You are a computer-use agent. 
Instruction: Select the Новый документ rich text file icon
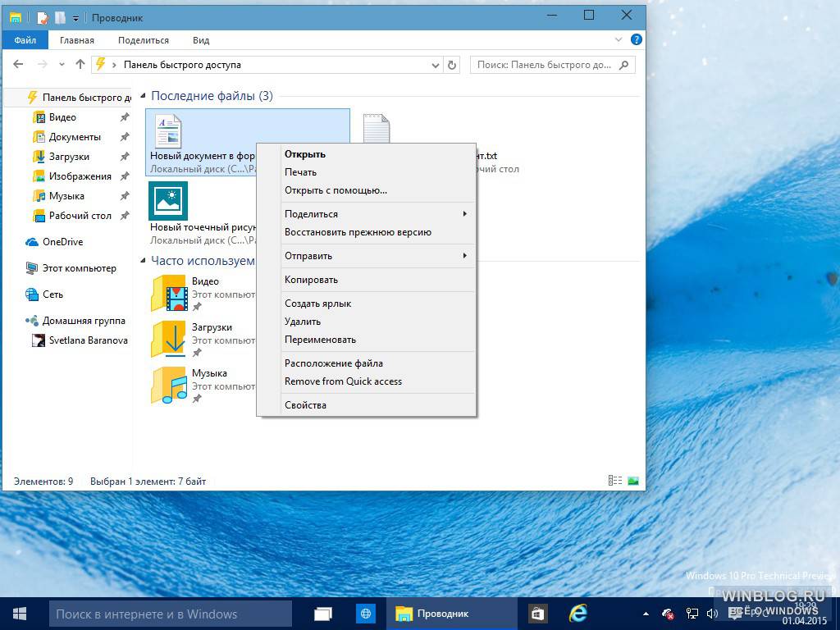coord(167,130)
